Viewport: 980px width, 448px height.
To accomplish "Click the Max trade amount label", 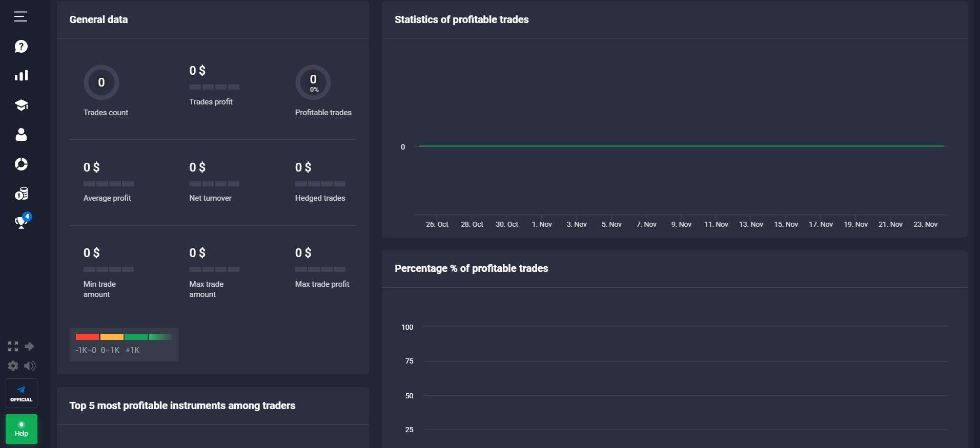I will click(x=207, y=289).
